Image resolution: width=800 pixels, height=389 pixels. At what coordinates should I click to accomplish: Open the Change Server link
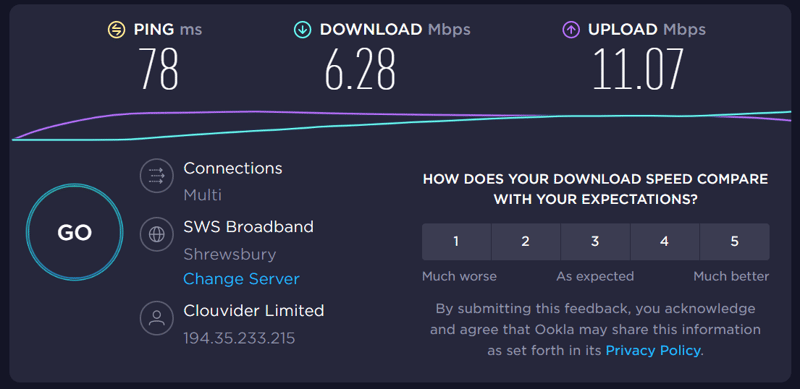pyautogui.click(x=241, y=279)
